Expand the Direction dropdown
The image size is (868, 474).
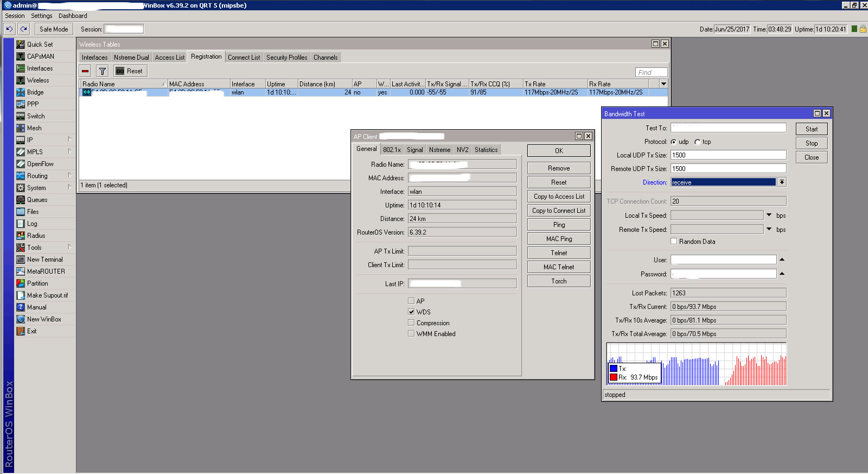pos(782,182)
